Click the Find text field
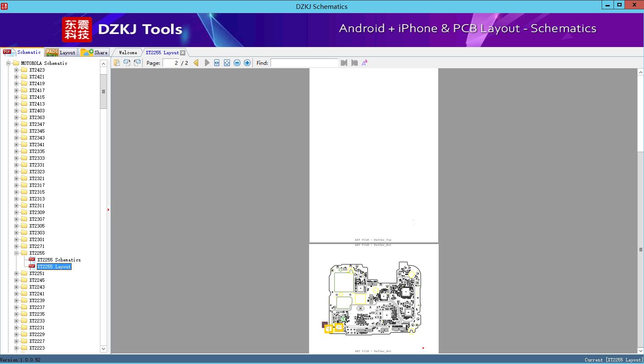Image resolution: width=644 pixels, height=364 pixels. 304,63
